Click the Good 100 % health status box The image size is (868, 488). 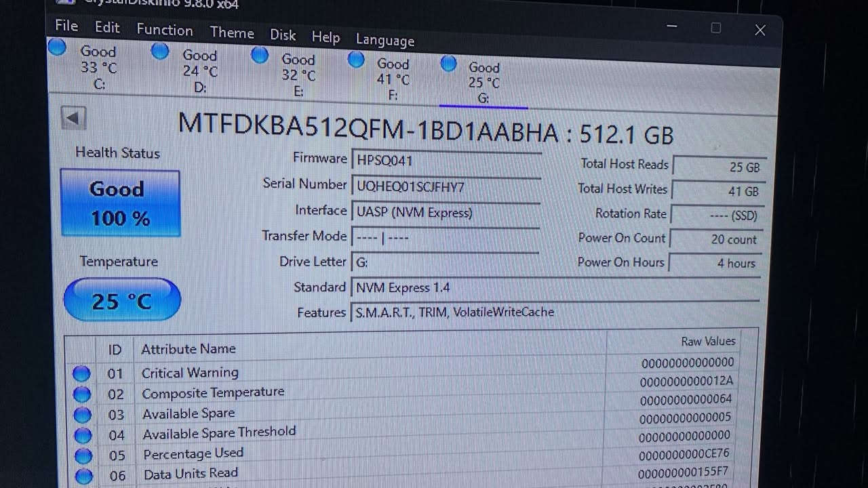coord(120,203)
